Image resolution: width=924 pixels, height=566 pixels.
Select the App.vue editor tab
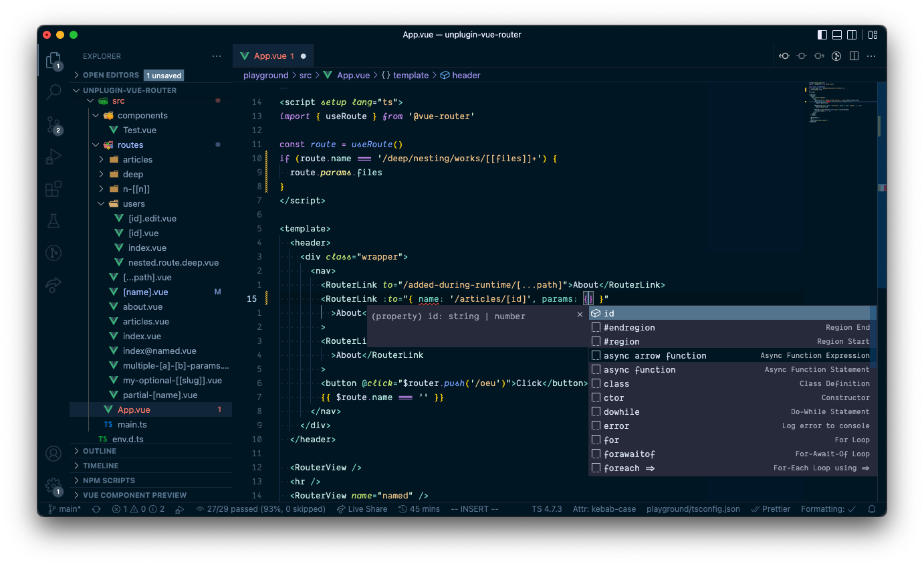tap(273, 56)
